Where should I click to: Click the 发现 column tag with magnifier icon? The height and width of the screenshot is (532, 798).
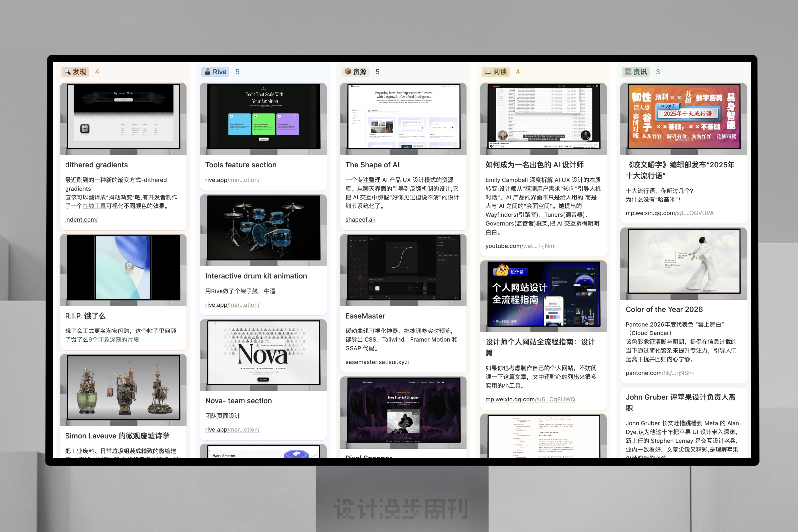click(x=75, y=72)
